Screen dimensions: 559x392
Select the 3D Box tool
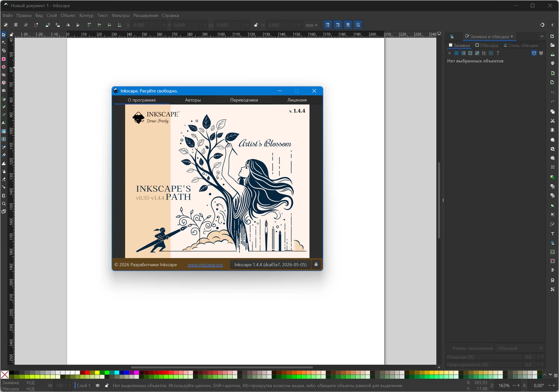tap(4, 83)
